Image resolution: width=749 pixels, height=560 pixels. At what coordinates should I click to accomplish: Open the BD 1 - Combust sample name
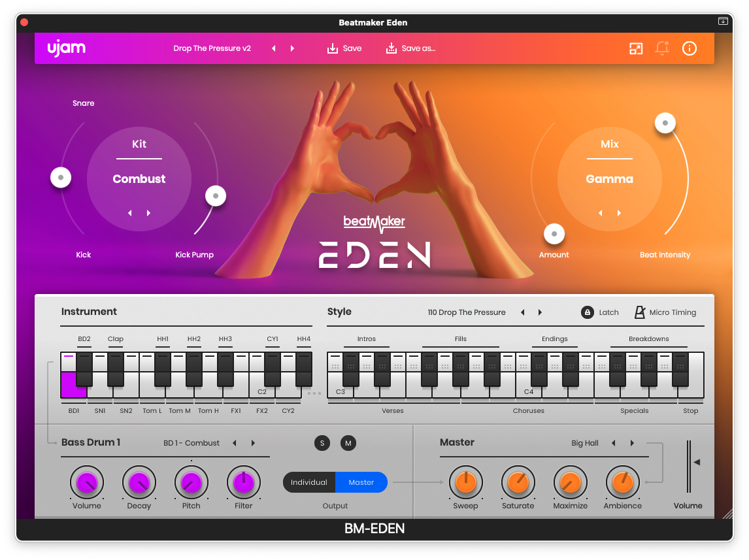191,443
